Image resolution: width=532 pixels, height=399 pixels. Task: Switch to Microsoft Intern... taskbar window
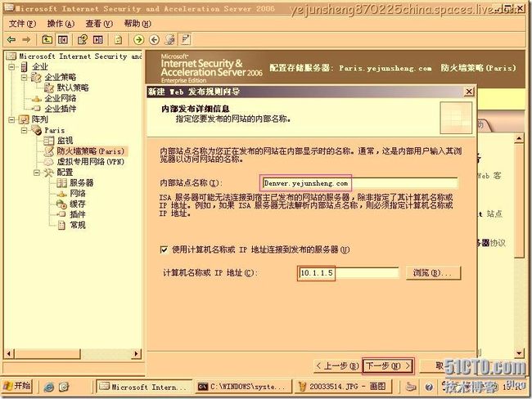click(144, 387)
